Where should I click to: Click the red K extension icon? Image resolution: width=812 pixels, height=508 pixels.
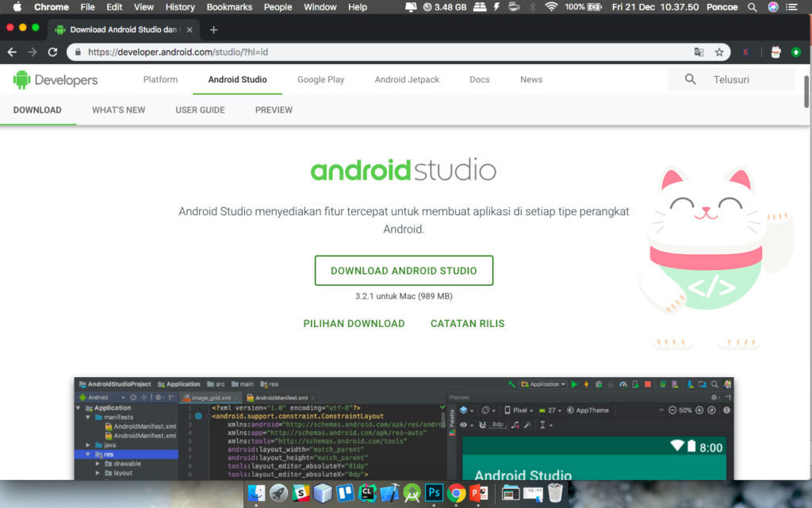[745, 52]
